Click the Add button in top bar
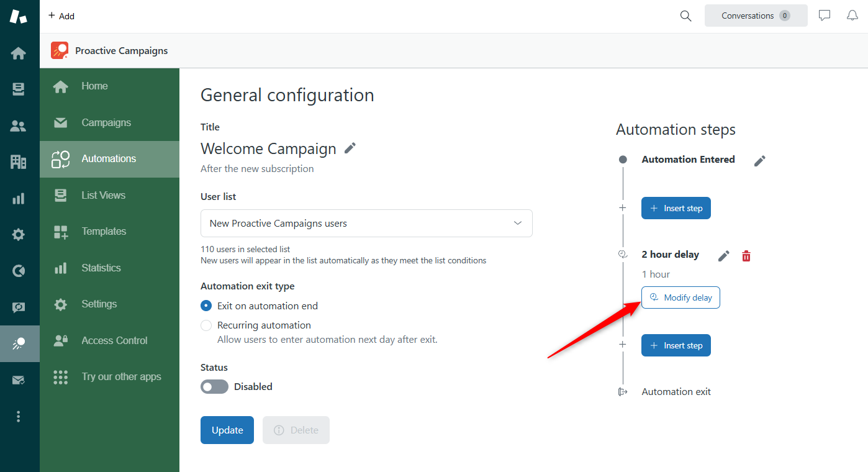 [61, 16]
